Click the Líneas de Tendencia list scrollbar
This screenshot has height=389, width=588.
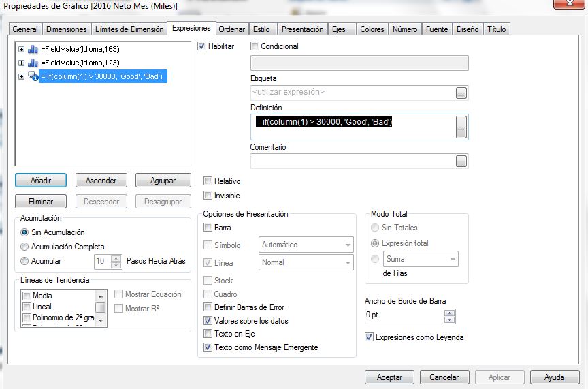point(101,308)
